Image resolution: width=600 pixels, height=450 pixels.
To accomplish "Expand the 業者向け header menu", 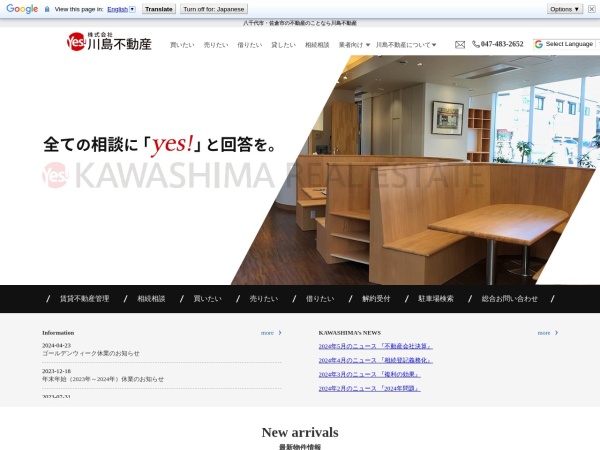I will 354,45.
